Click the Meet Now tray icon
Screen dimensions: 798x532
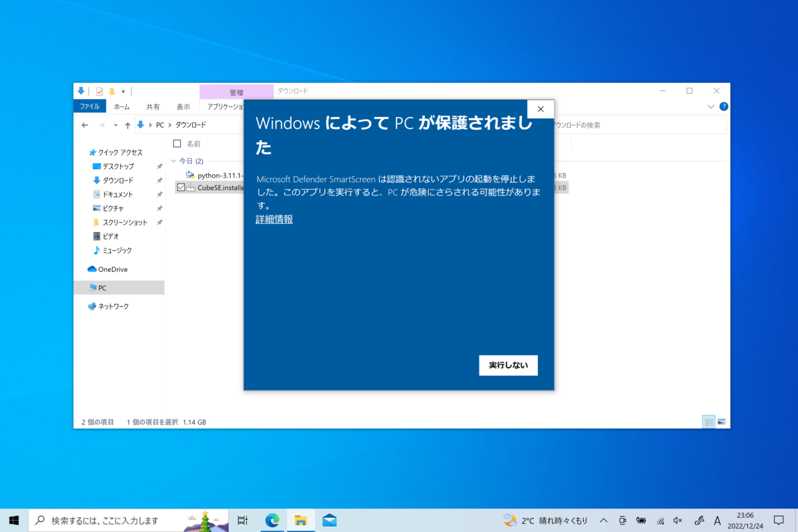coord(622,520)
